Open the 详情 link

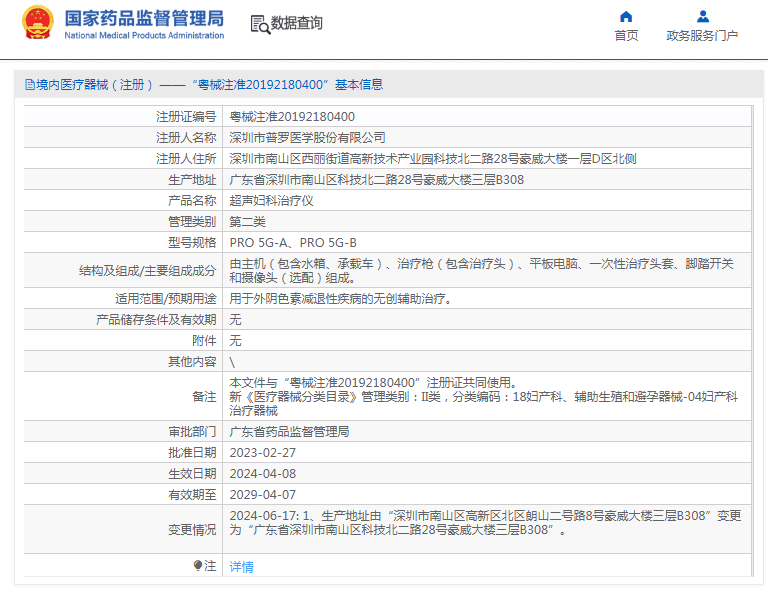(241, 566)
